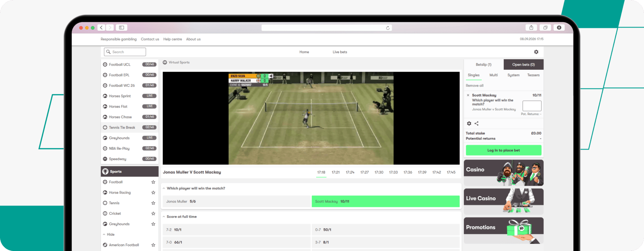Select the 17:21 event time
The width and height of the screenshot is (644, 251).
pos(336,173)
